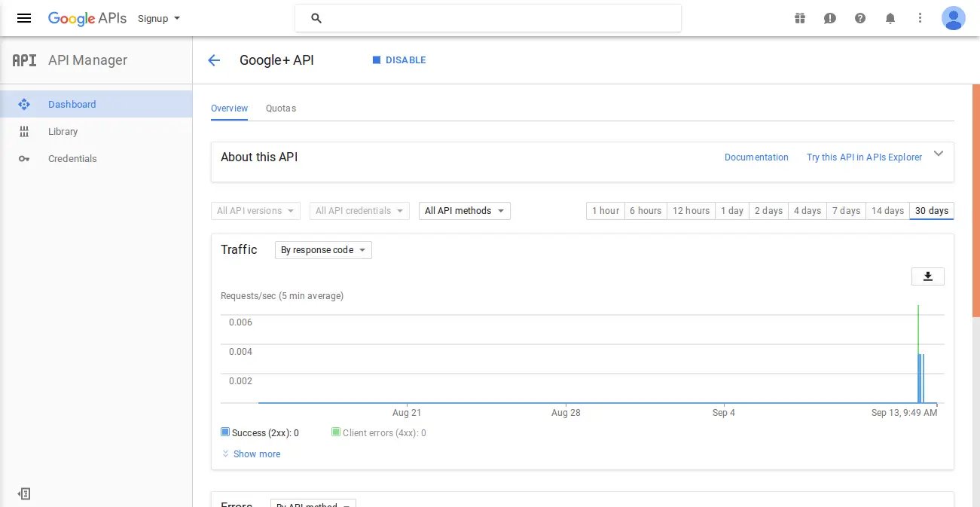980x507 pixels.
Task: Open the three-dot settings menu
Action: click(x=920, y=18)
